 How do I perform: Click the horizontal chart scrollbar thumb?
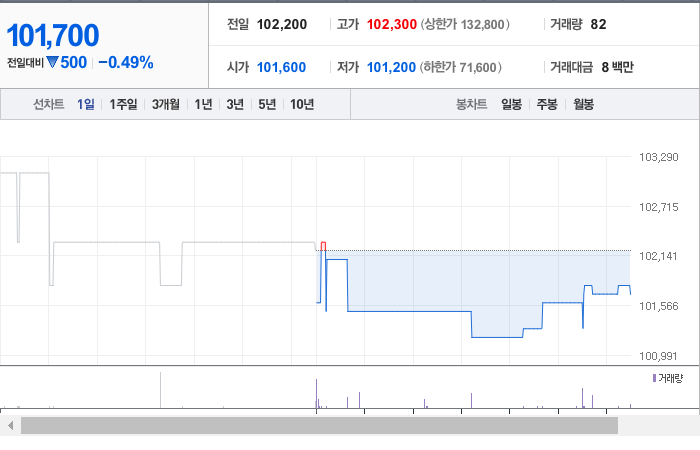click(x=319, y=425)
